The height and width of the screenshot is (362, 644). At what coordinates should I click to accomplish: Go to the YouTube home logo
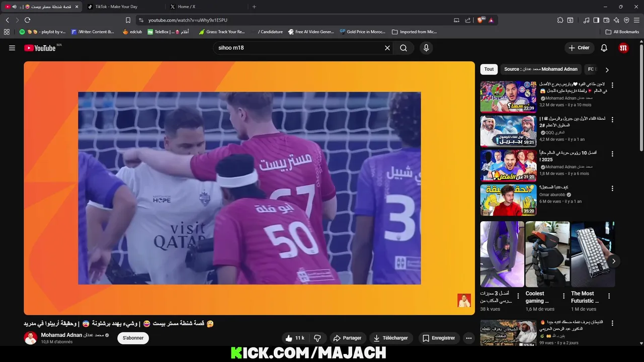point(40,48)
